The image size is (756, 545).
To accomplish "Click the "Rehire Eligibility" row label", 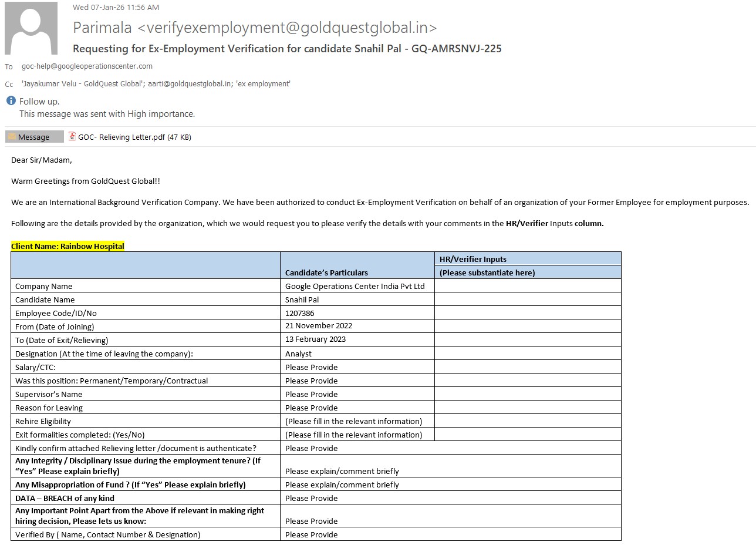I will (x=43, y=422).
